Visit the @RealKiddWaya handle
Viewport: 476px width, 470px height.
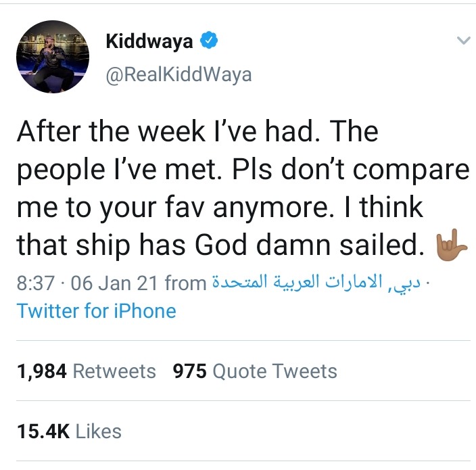(178, 74)
